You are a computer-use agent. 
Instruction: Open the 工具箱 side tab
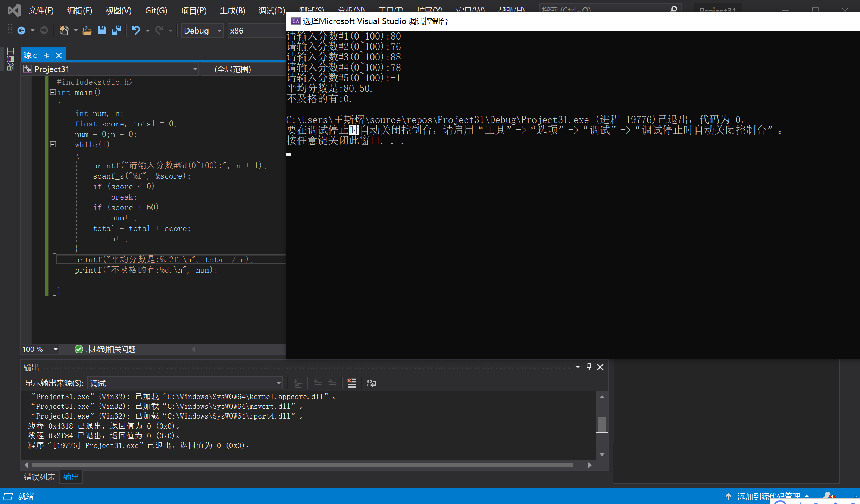[x=10, y=59]
